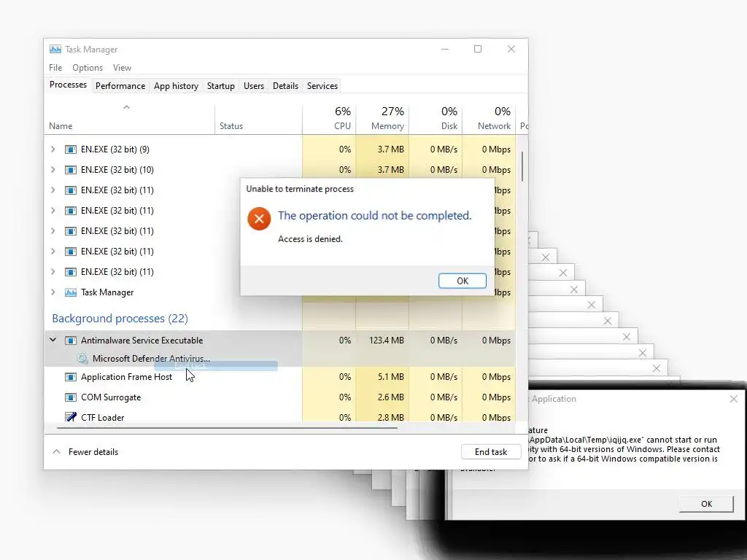Sort processes by Network column
Viewport: 747px width, 560px height.
tap(489, 119)
